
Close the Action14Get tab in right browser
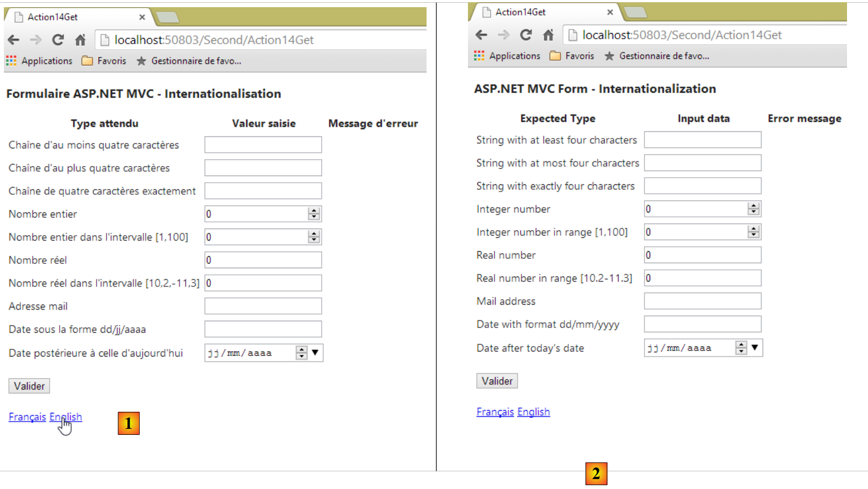(x=610, y=12)
